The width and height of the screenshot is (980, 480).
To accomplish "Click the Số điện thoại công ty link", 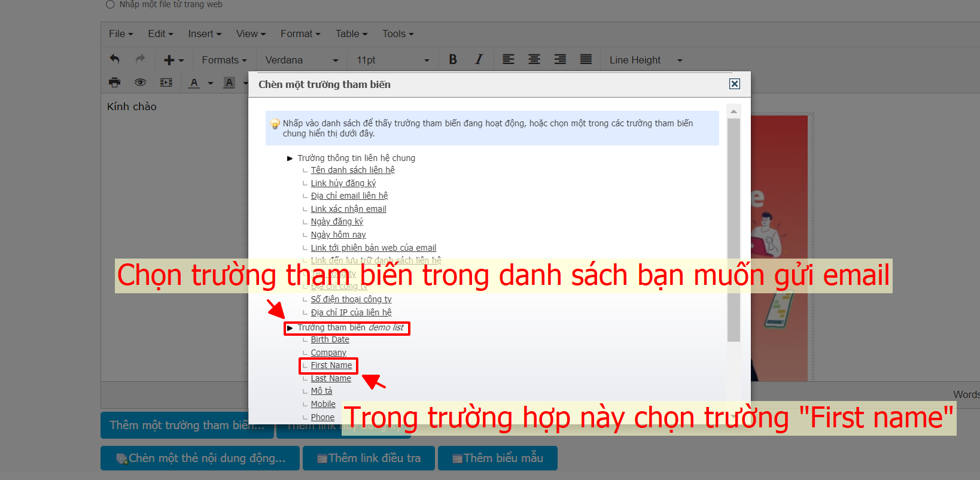I will (x=351, y=299).
